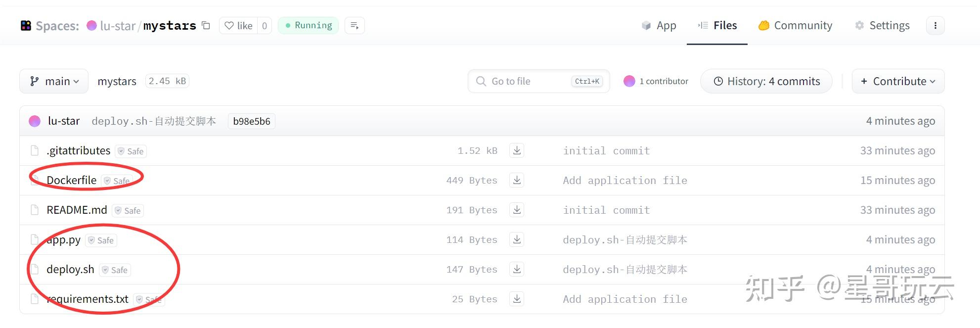Download the Dockerfile
980x328 pixels.
pos(517,180)
